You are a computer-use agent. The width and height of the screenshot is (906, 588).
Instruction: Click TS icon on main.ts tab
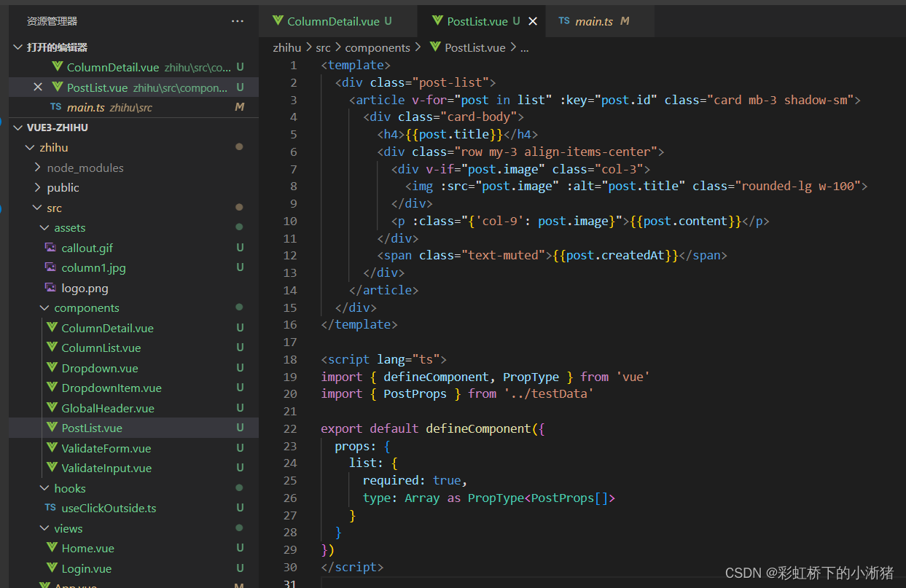(x=563, y=21)
